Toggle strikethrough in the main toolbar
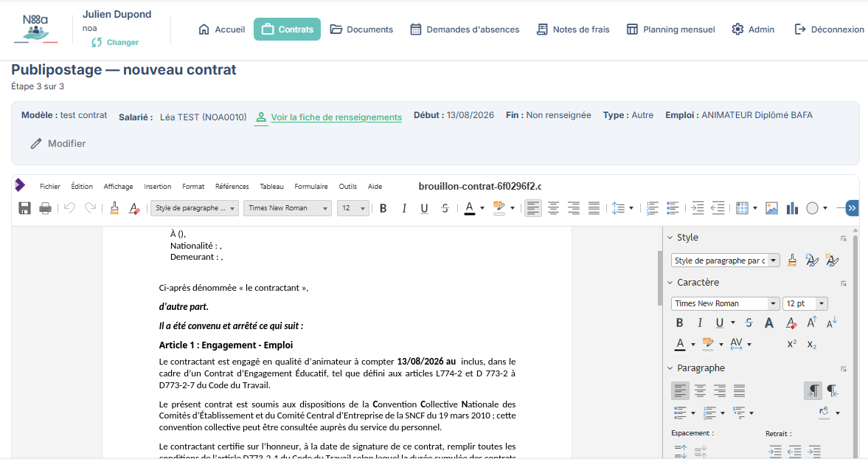 (445, 208)
